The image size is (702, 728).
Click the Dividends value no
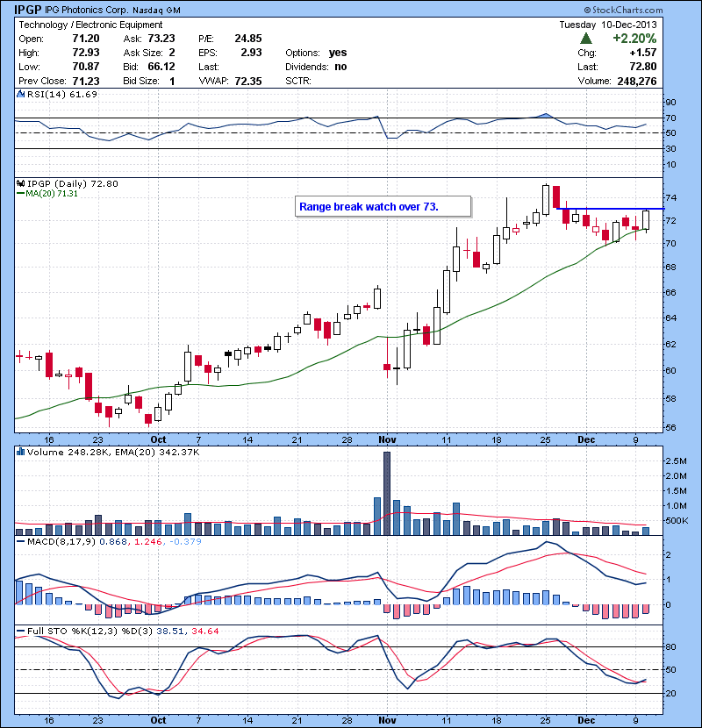(x=340, y=67)
